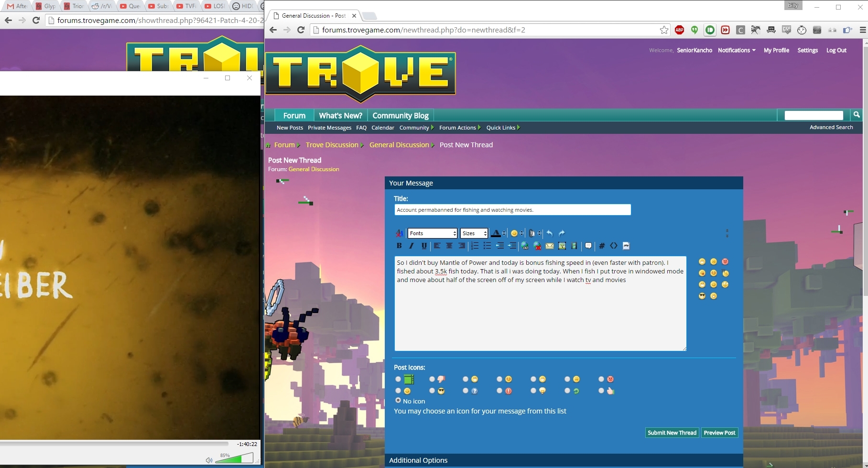
Task: Open the Fonts dropdown
Action: 433,233
